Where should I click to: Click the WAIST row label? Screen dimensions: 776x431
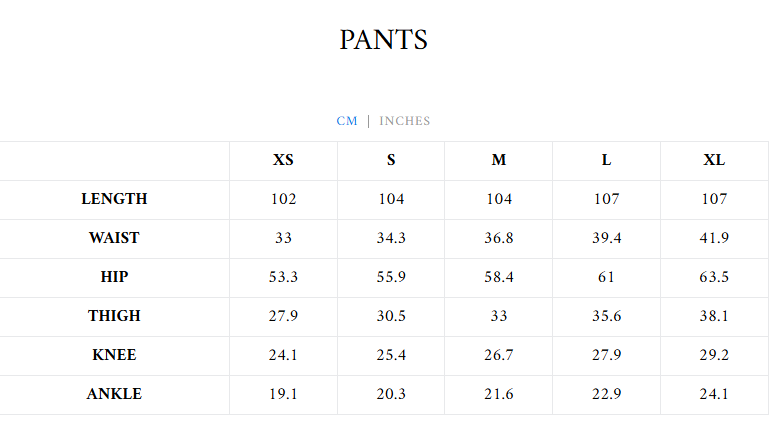pyautogui.click(x=114, y=238)
